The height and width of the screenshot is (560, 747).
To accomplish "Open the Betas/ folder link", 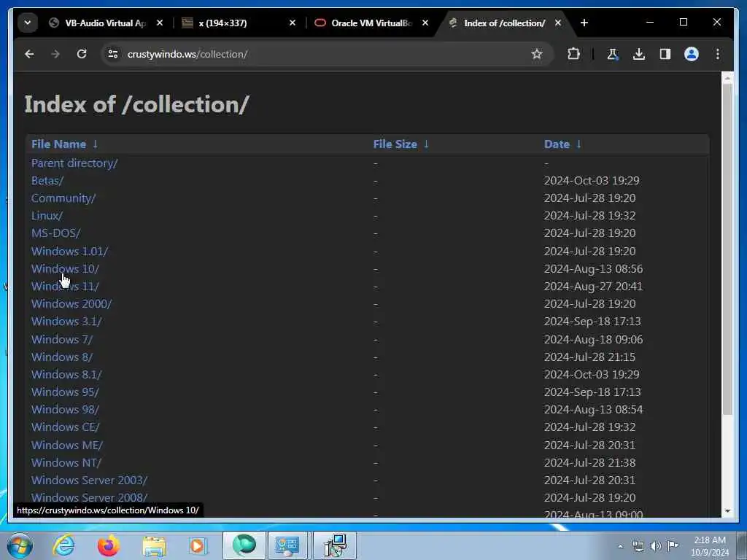I will (47, 181).
